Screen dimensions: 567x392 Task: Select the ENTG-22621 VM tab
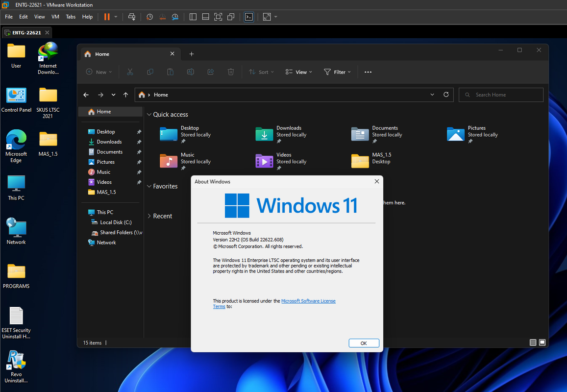point(25,32)
